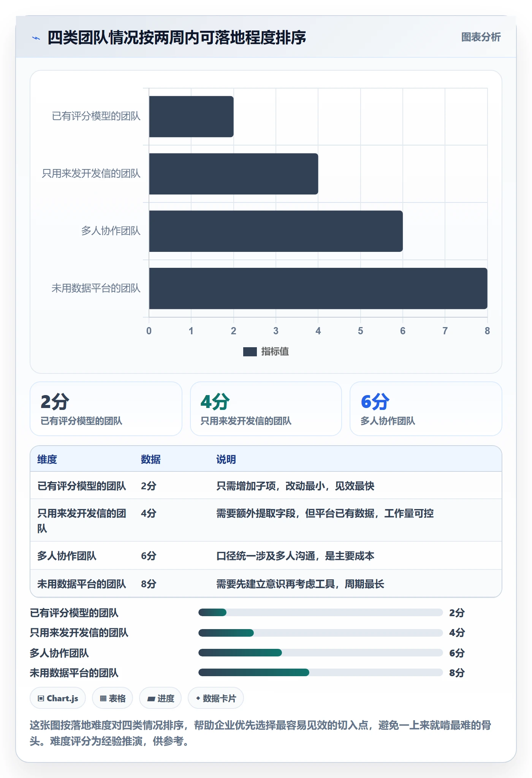The width and height of the screenshot is (532, 778).
Task: Click the x-axis tick label 8
Action: [x=487, y=331]
